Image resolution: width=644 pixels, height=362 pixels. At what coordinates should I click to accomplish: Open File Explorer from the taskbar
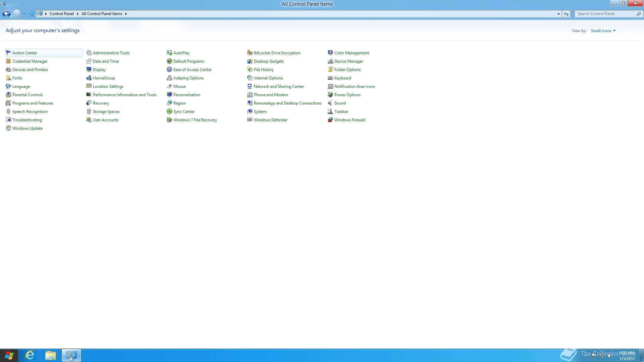[51, 355]
